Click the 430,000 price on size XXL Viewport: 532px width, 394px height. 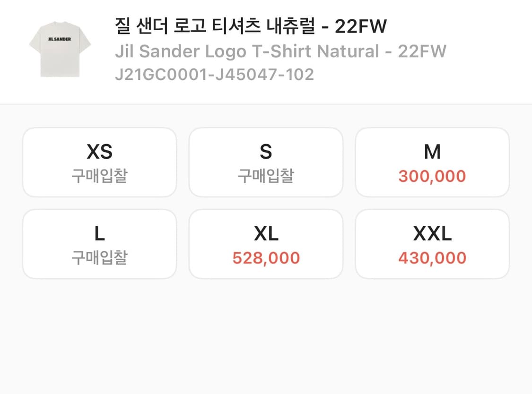(x=432, y=257)
